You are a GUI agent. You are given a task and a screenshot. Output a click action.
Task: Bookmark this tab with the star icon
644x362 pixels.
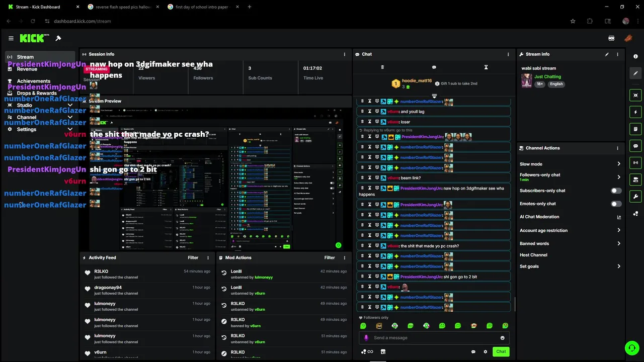pos(573,21)
